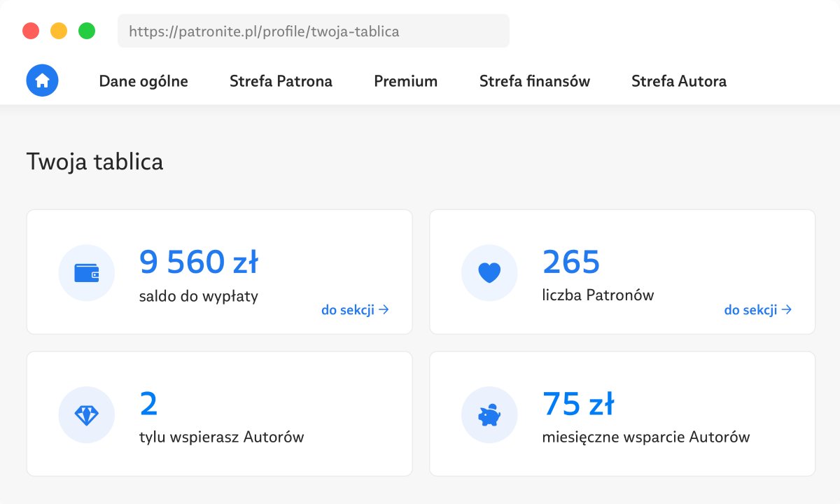This screenshot has width=840, height=504.
Task: Click the "tylu wspierasz Autorów" label
Action: 221,437
